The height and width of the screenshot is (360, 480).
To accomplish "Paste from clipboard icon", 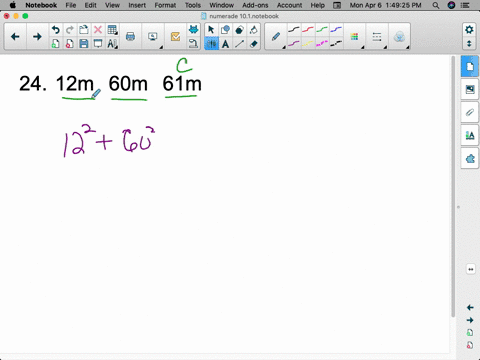I will pyautogui.click(x=84, y=30).
